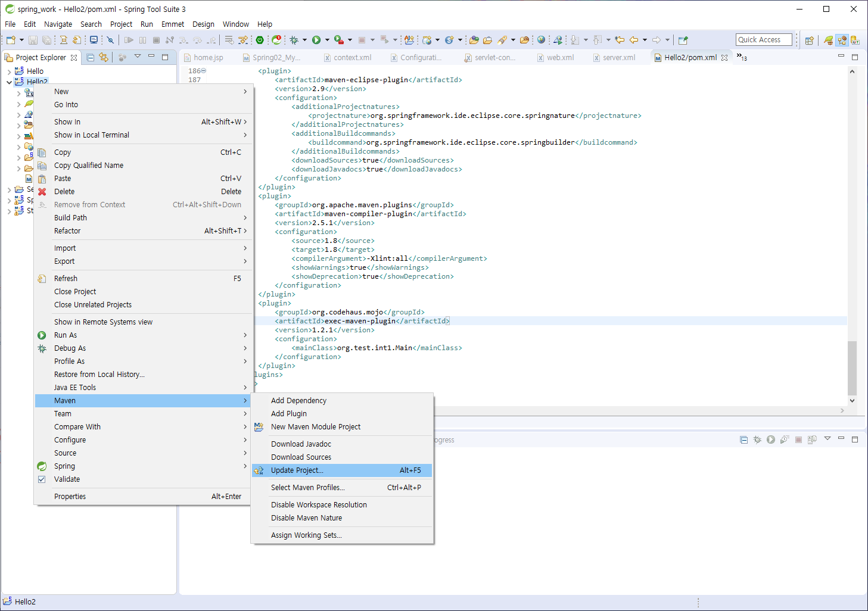Viewport: 868px width, 611px height.
Task: Click the New Maven Module Project entry
Action: tap(342, 427)
